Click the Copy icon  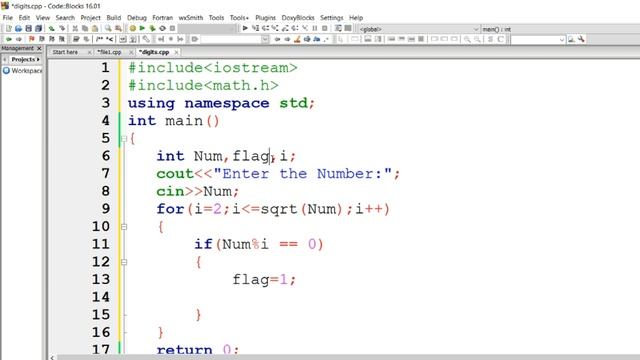[x=85, y=28]
